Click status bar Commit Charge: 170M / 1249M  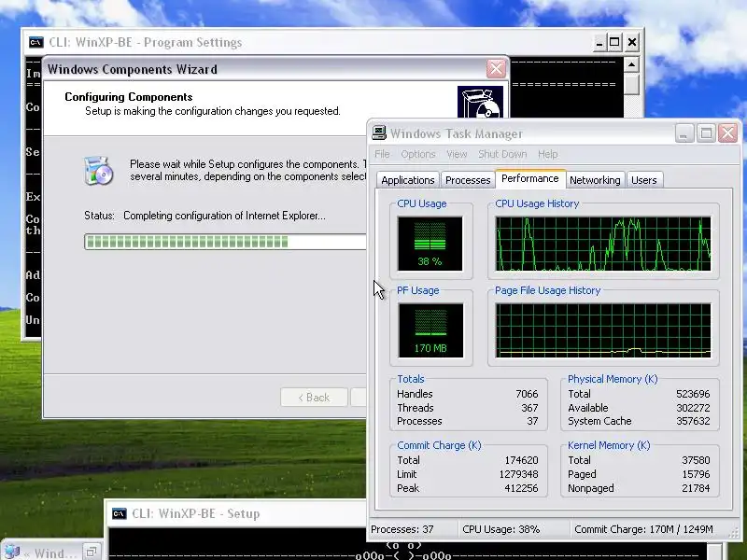643,529
